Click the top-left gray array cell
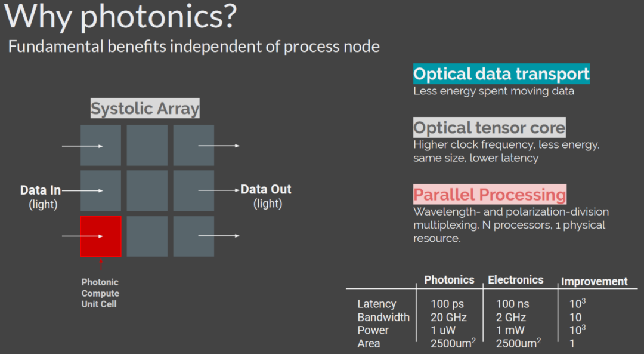This screenshot has height=354, width=644. tap(101, 145)
